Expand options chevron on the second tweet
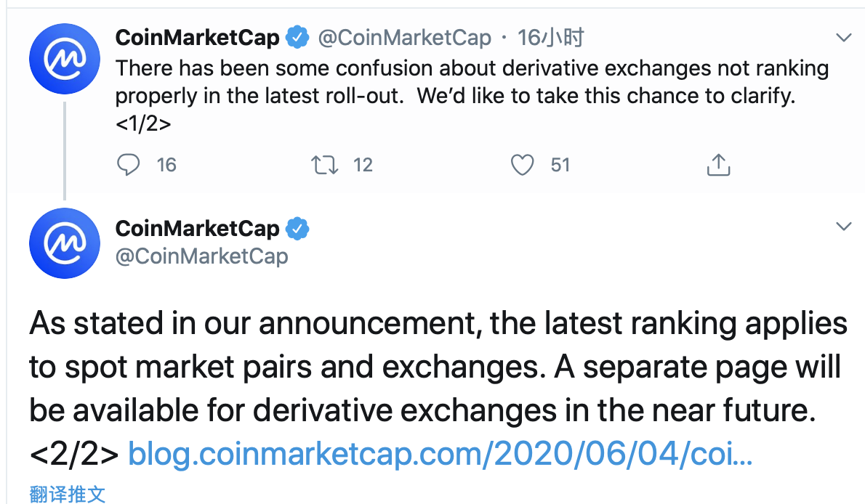865x504 pixels. (843, 226)
